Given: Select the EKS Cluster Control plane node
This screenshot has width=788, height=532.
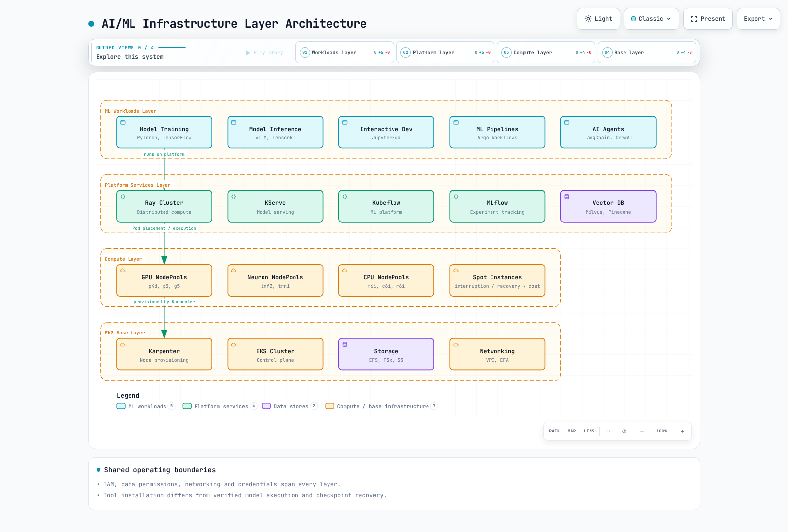Looking at the screenshot, I should tap(275, 354).
